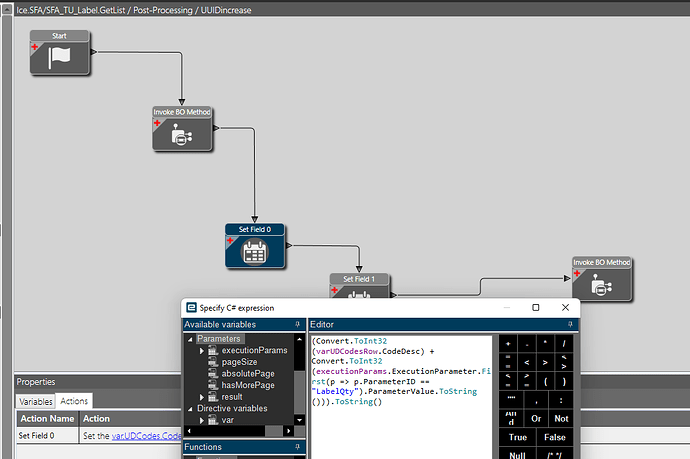Insert the Null keyword

tap(518, 455)
